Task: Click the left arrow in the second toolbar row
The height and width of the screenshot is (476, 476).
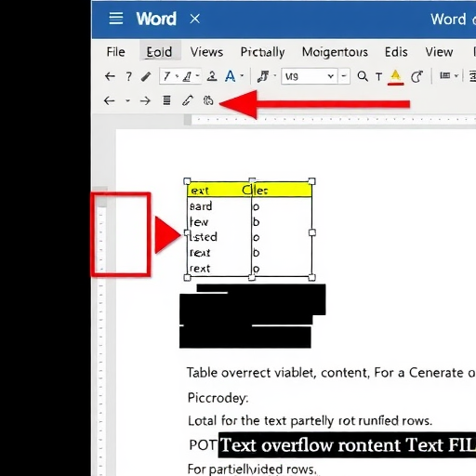Action: tap(109, 100)
